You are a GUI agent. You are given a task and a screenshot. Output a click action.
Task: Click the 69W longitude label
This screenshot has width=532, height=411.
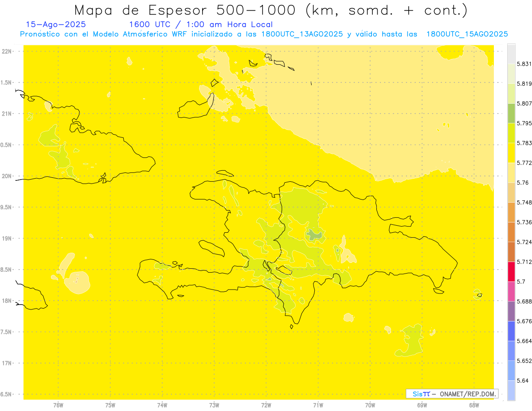(x=422, y=405)
